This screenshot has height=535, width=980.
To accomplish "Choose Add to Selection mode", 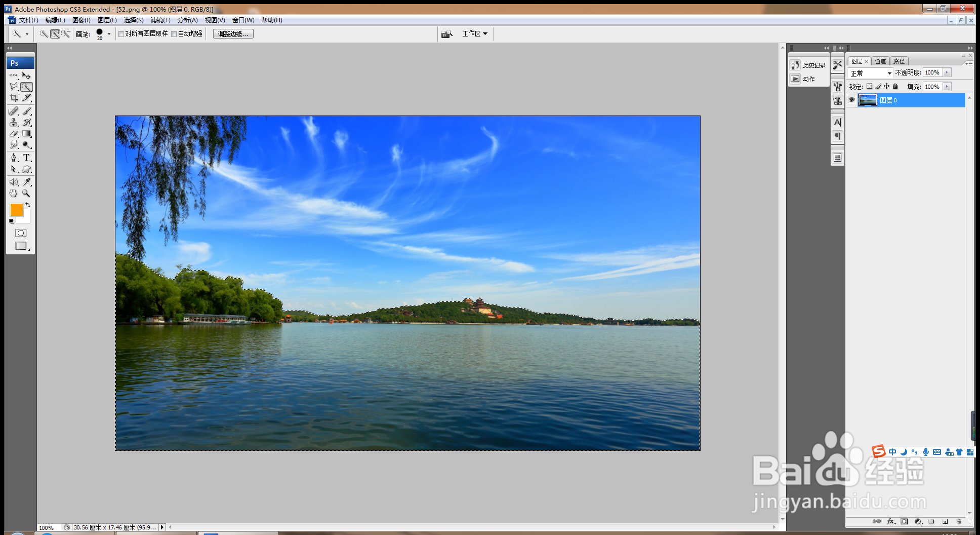I will pyautogui.click(x=55, y=34).
